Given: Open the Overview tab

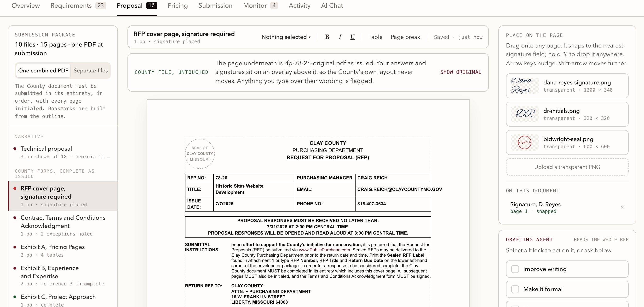Looking at the screenshot, I should point(25,6).
